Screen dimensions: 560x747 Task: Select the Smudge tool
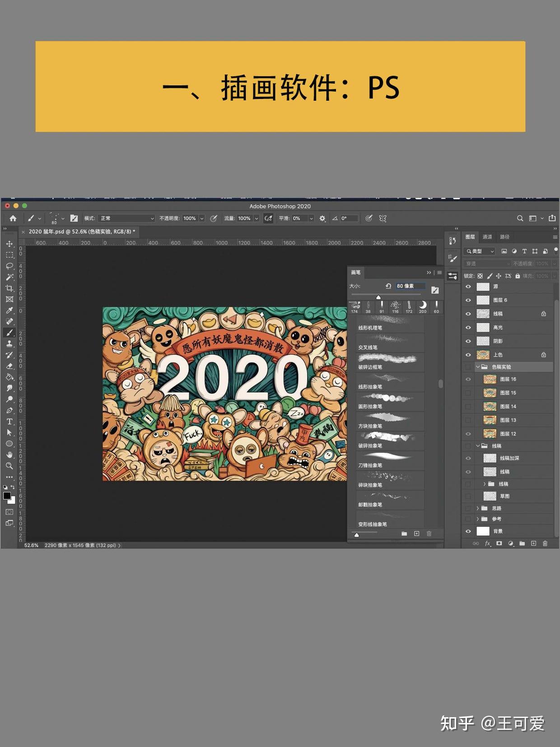9,388
